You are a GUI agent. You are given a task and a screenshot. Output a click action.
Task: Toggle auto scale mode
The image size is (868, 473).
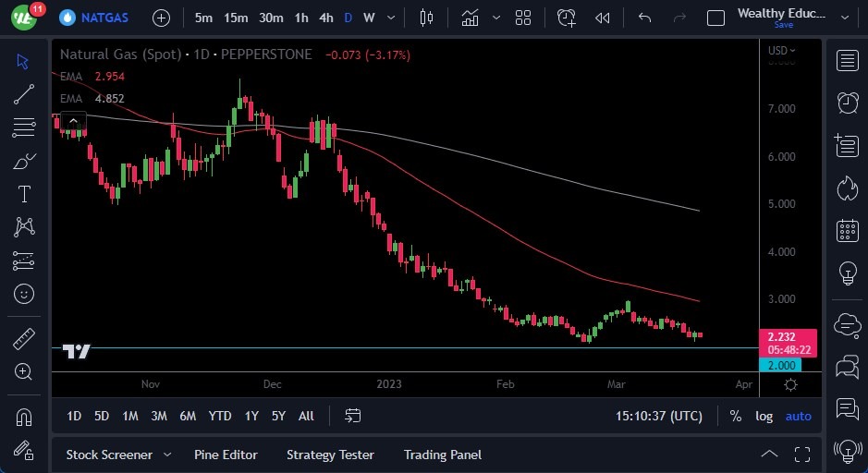pos(799,416)
